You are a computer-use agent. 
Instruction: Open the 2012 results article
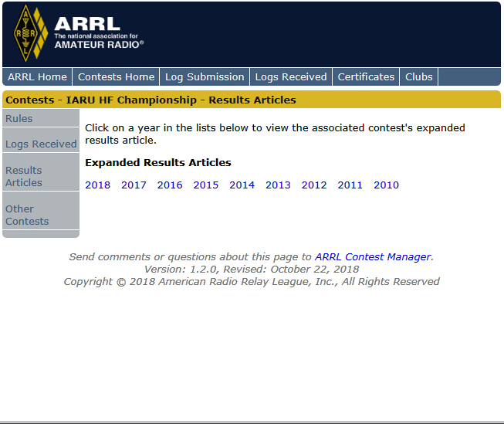(x=314, y=185)
